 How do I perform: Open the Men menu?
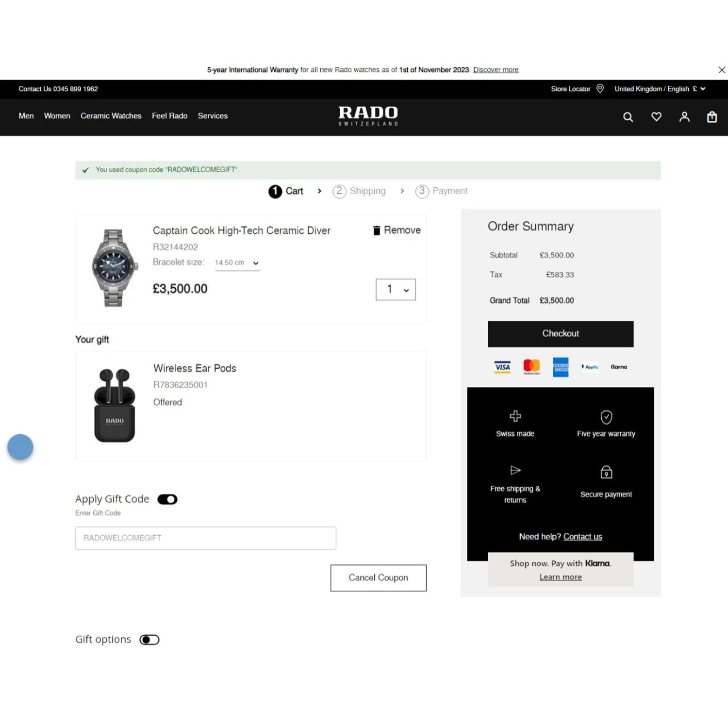click(x=26, y=116)
